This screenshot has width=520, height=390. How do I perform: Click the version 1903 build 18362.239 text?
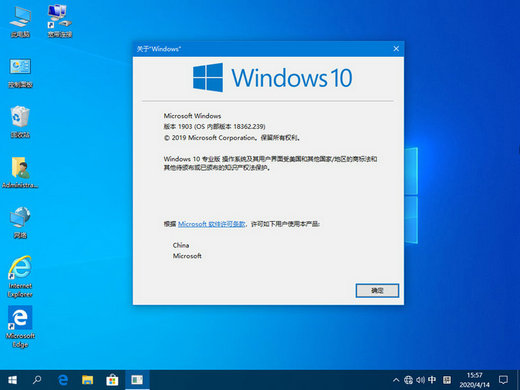point(214,127)
